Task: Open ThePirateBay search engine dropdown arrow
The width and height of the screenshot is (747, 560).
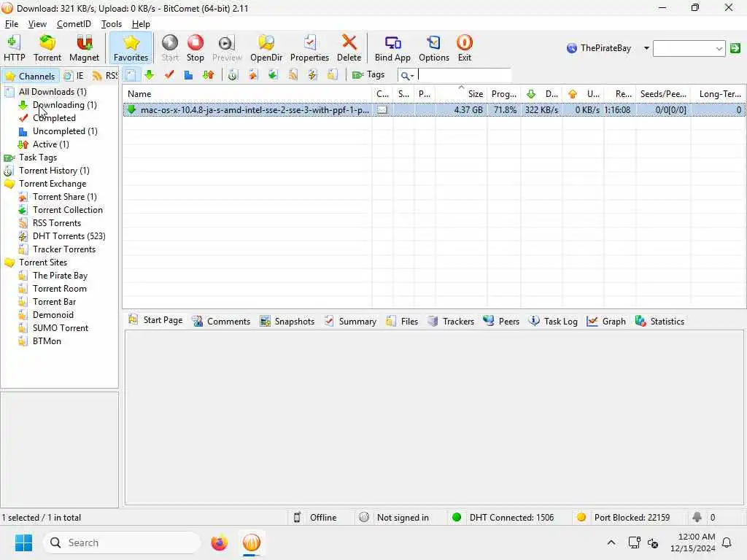Action: tap(646, 48)
